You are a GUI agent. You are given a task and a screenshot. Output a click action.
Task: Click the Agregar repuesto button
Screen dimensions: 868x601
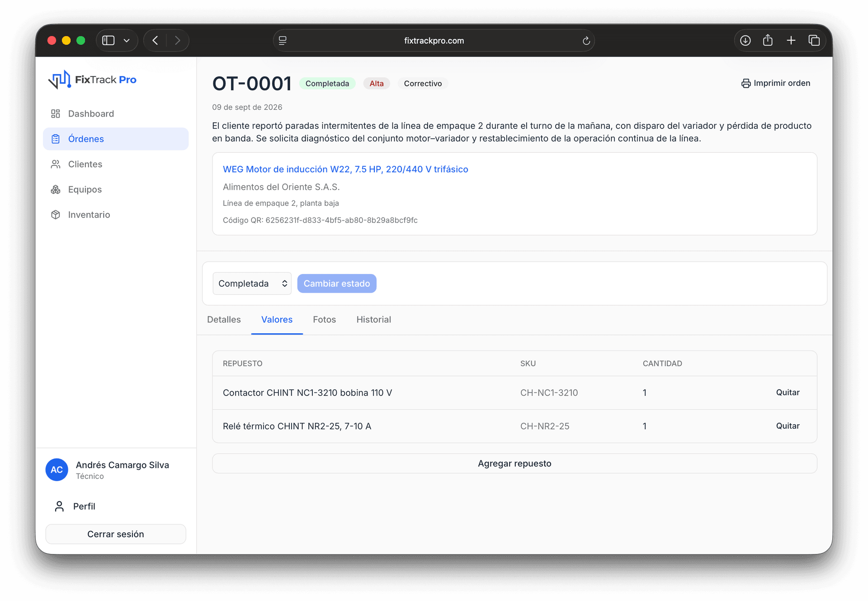[x=514, y=464]
